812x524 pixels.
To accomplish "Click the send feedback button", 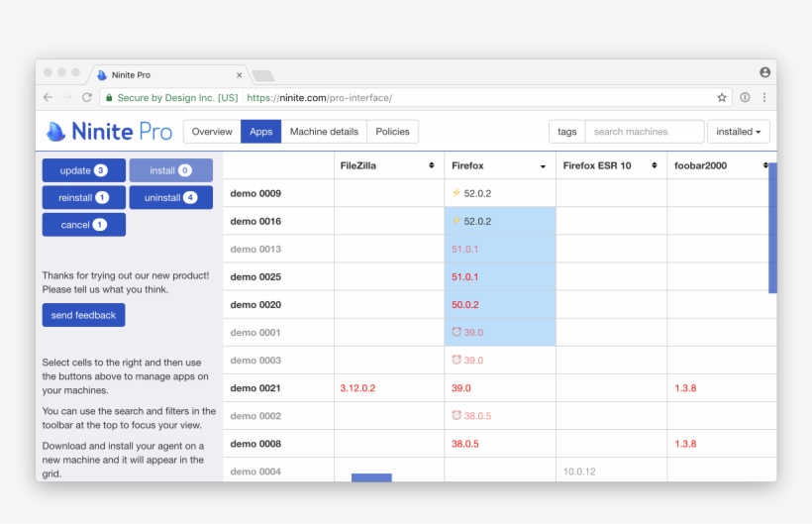I will tap(83, 315).
